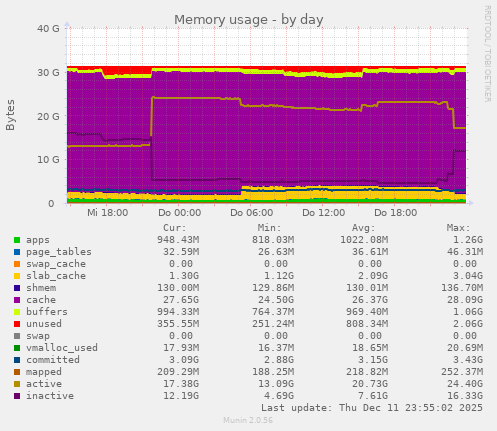Click the cache current value 27.65G
Image resolution: width=497 pixels, height=431 pixels.
pyautogui.click(x=181, y=300)
